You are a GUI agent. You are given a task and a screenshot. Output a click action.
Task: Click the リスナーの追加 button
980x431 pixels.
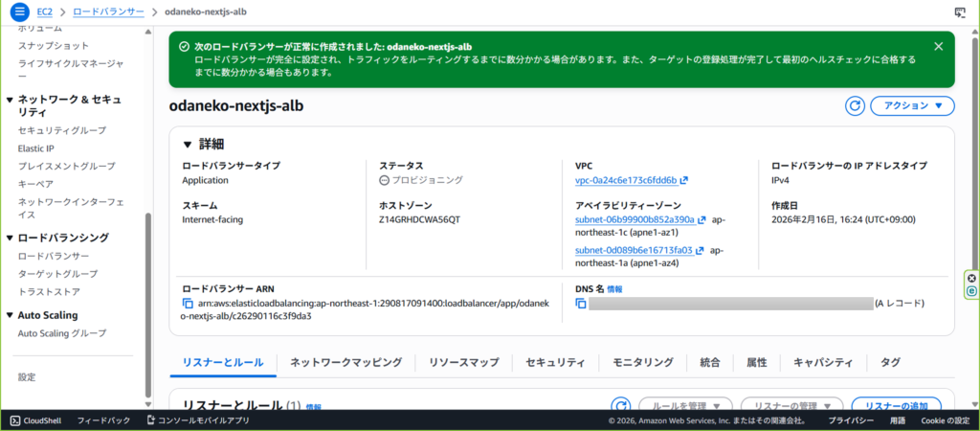point(896,406)
